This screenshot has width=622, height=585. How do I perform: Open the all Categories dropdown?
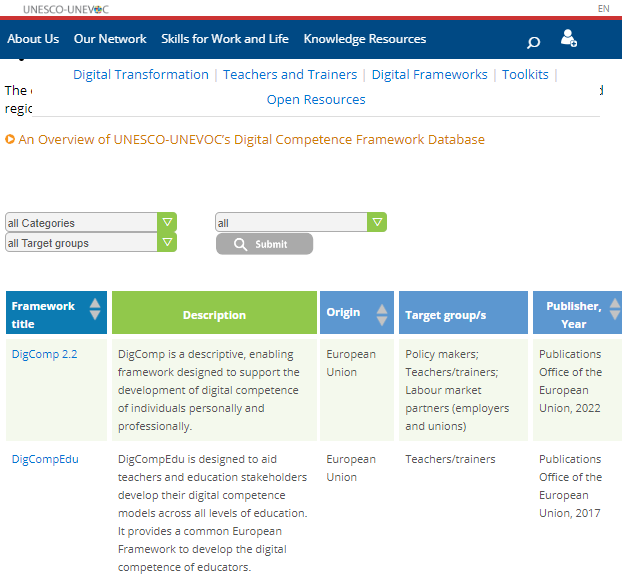pyautogui.click(x=91, y=222)
